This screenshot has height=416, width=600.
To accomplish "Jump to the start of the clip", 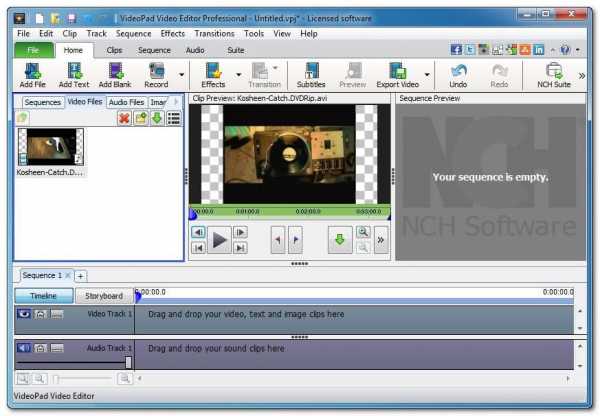I will [x=198, y=248].
